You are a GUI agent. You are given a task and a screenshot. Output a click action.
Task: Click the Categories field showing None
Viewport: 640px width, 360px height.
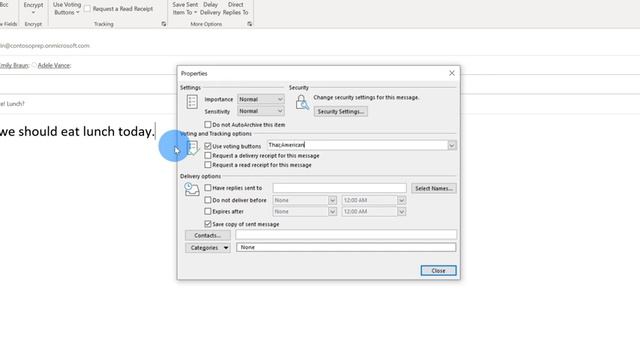pos(346,247)
